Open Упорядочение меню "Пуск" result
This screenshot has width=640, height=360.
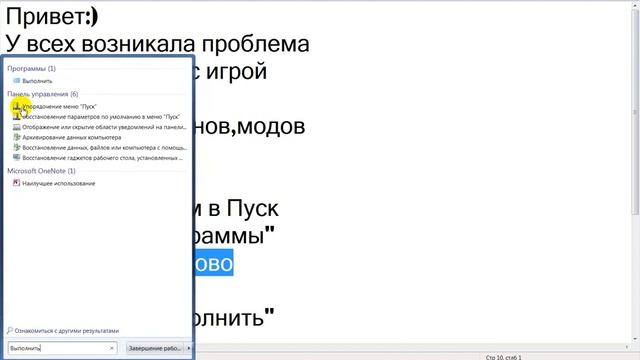click(x=59, y=107)
